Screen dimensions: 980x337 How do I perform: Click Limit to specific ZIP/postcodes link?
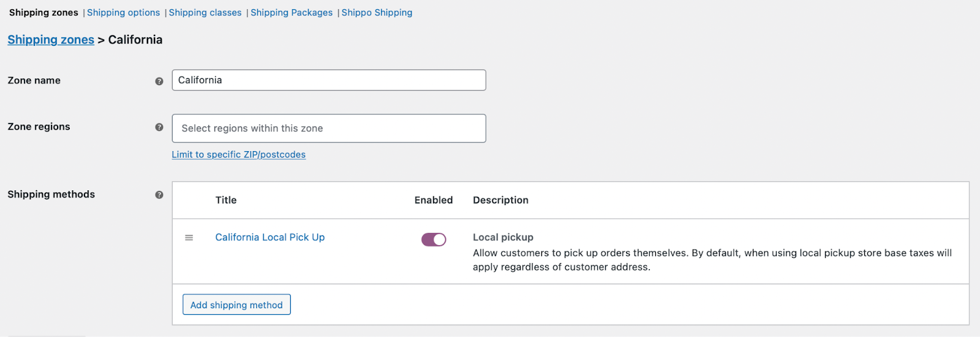[x=238, y=155]
